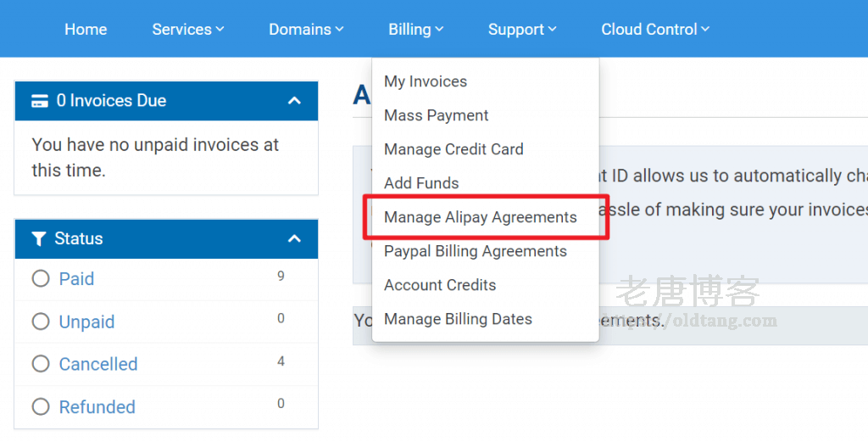Expand the Support navigation dropdown

tap(522, 30)
